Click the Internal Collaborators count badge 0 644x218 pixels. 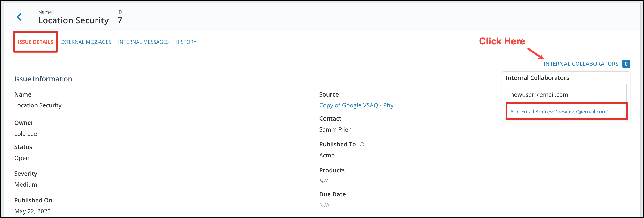click(626, 64)
